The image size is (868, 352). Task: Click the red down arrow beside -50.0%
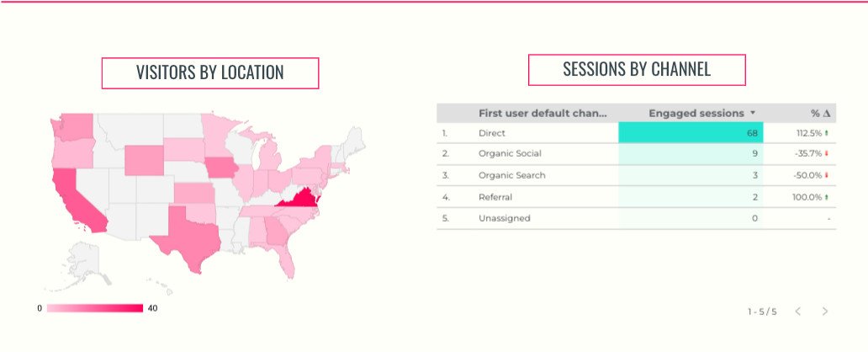827,175
